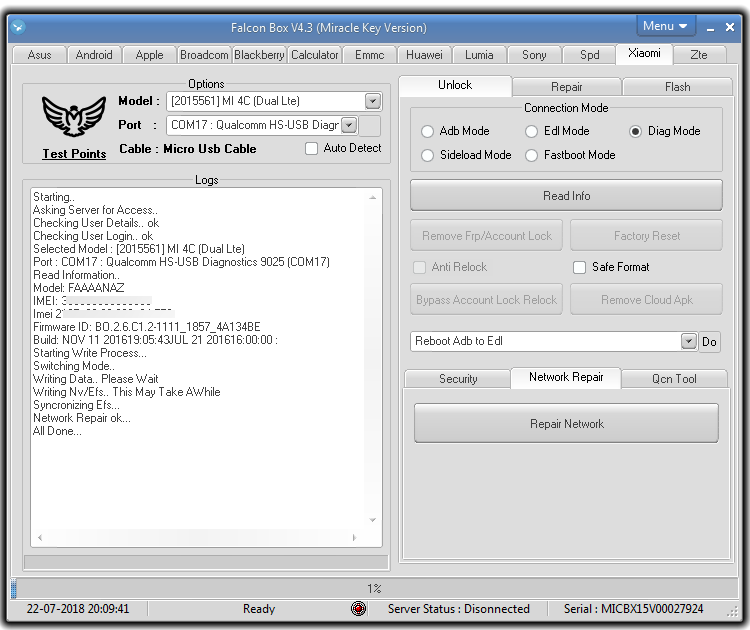Expand the Port COM17 dropdown
750x630 pixels.
pos(349,125)
